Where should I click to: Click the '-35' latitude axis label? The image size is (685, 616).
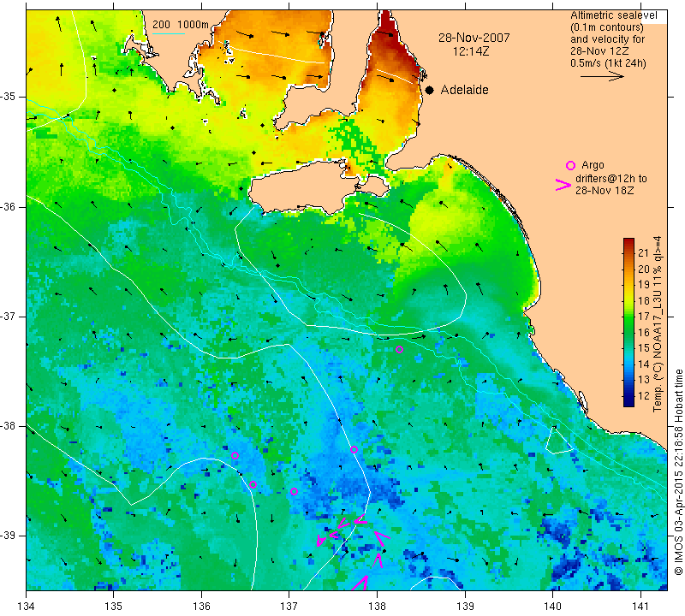(x=9, y=97)
